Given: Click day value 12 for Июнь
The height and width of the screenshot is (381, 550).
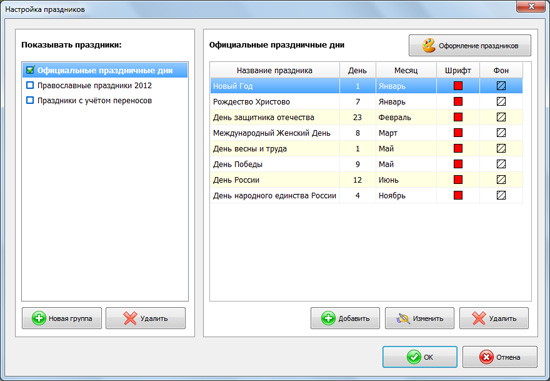Looking at the screenshot, I should pyautogui.click(x=357, y=180).
